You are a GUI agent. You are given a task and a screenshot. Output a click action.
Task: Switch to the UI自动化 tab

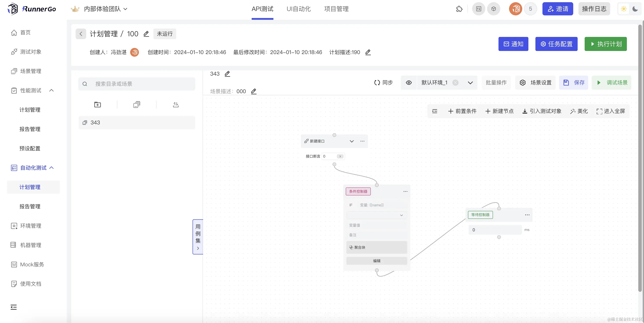pos(298,9)
